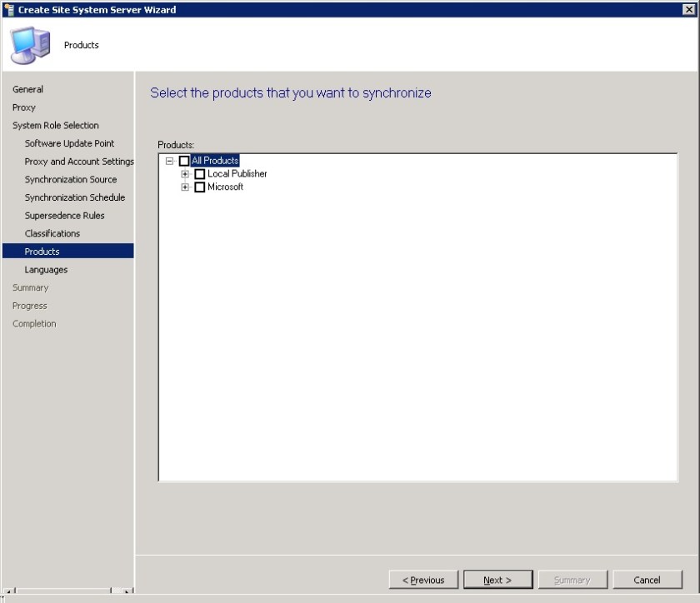700x603 pixels.
Task: Enable the Local Publisher product checkbox
Action: (x=199, y=173)
